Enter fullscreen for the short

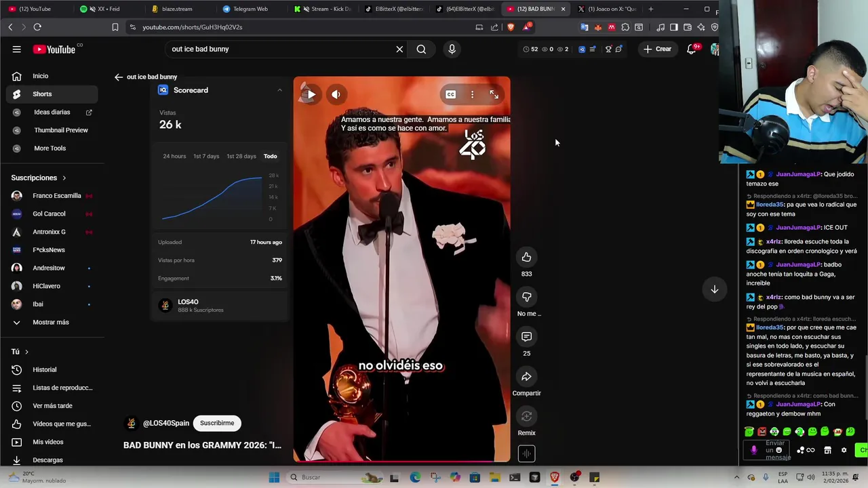coord(494,94)
